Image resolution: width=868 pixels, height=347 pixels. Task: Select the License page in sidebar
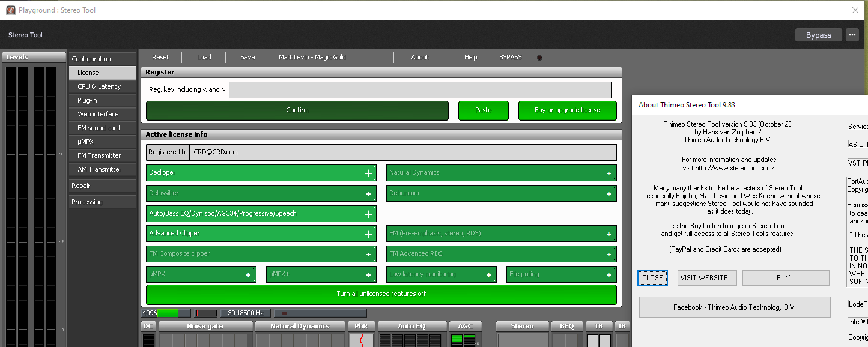point(103,73)
